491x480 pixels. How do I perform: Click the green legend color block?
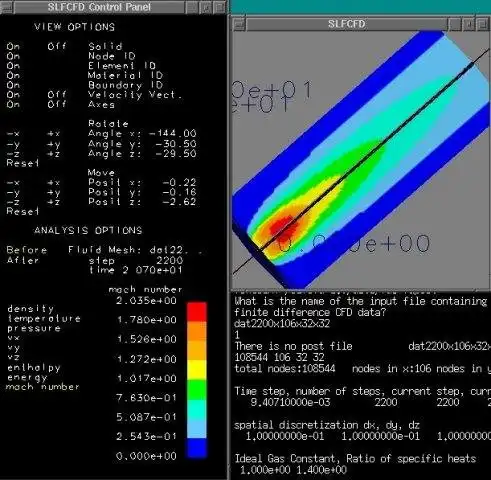[197, 389]
